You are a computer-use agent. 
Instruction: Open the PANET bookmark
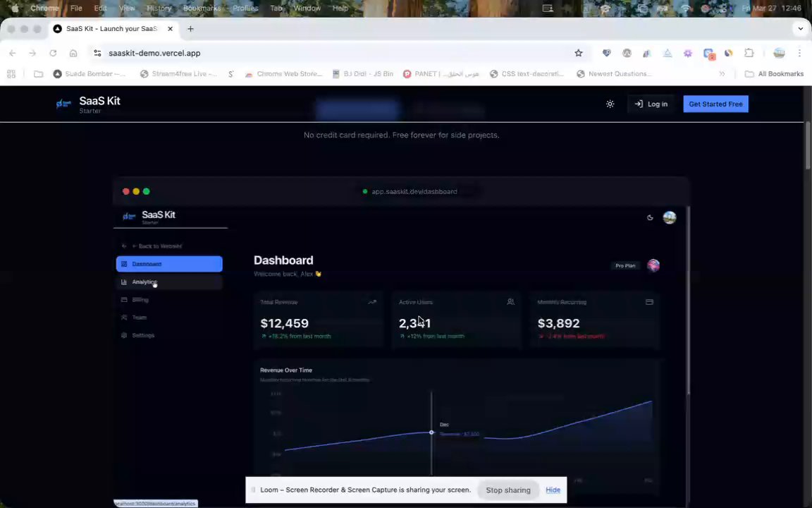[441, 74]
